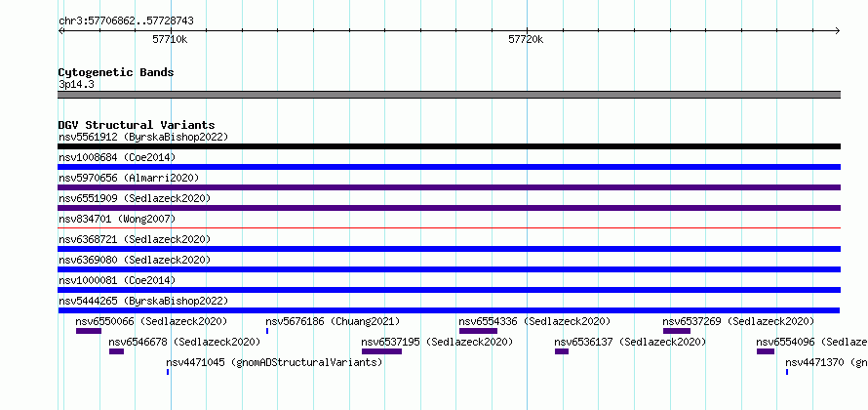Click the DGV Structural Variants track title
868x410 pixels.
[x=137, y=125]
